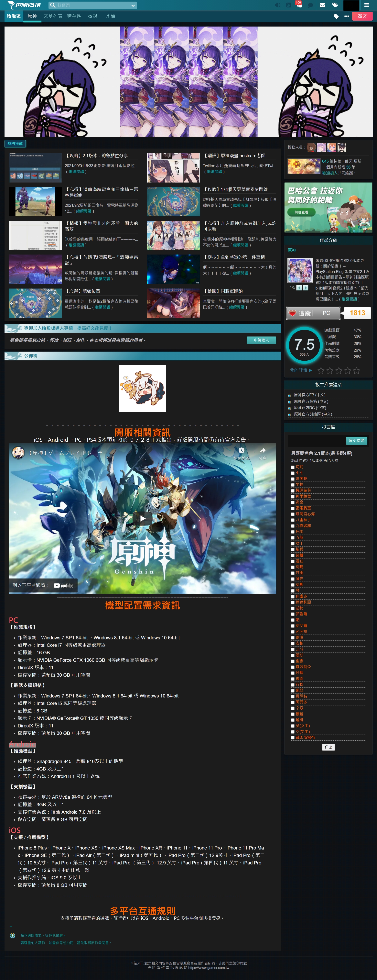The width and height of the screenshot is (377, 980).
Task: Show the previous work intro image
Action: pyautogui.click(x=299, y=288)
